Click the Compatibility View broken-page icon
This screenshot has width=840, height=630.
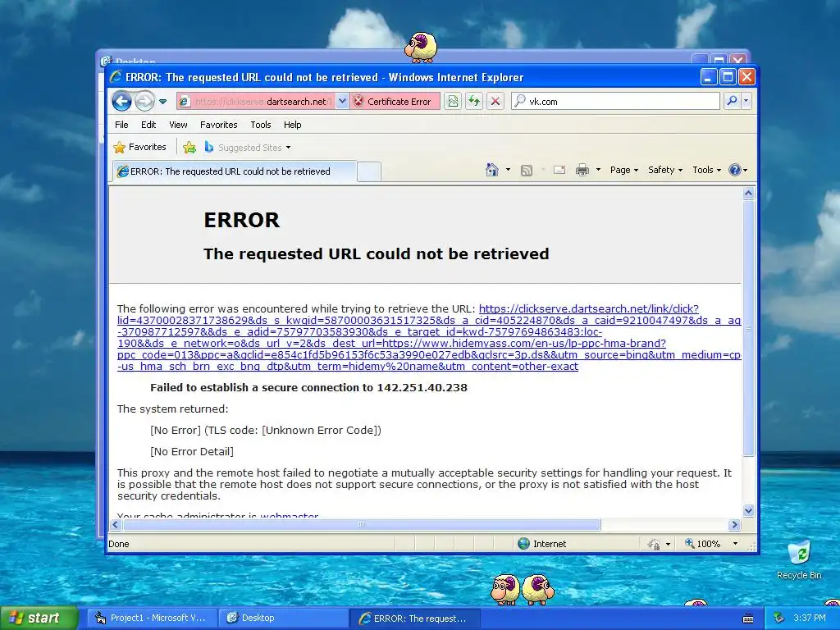(x=453, y=101)
